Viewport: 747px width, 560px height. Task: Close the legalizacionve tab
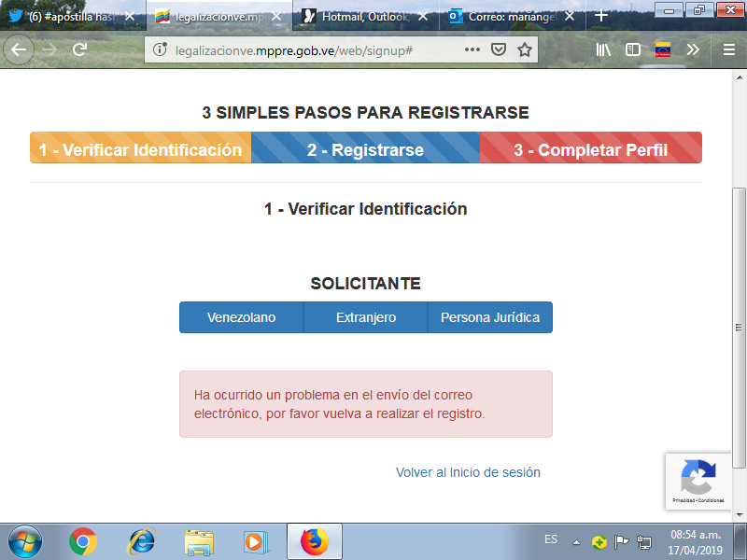pos(276,17)
